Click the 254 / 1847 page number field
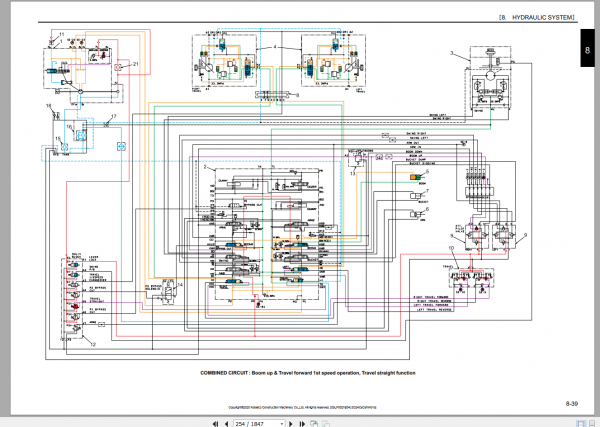 [256, 424]
